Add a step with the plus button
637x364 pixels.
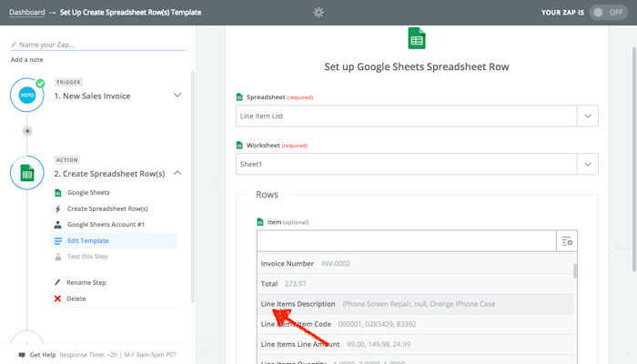tap(27, 131)
